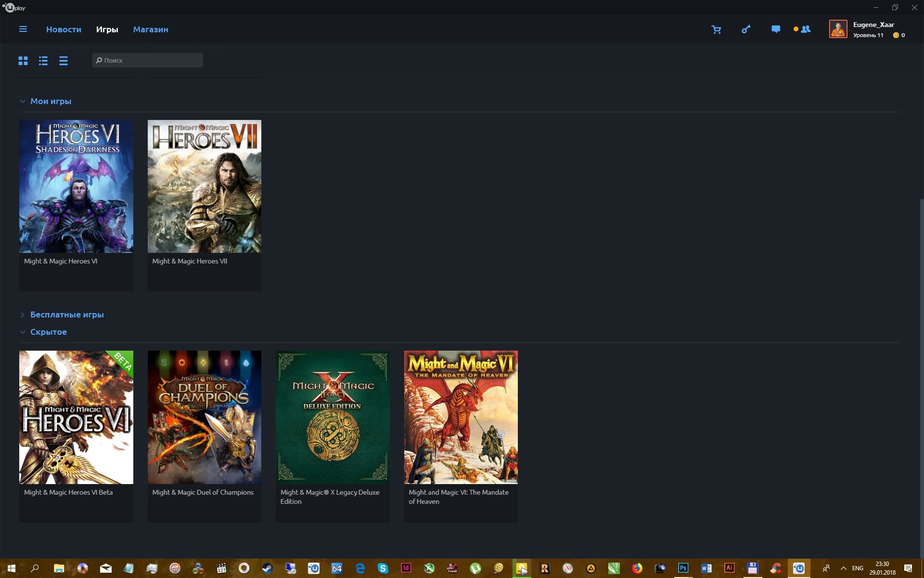
Task: Click the Ubisoft units coin icon
Action: pyautogui.click(x=896, y=35)
